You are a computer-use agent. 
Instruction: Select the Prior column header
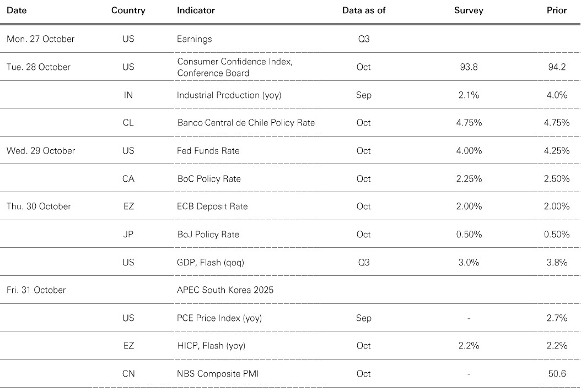[556, 10]
